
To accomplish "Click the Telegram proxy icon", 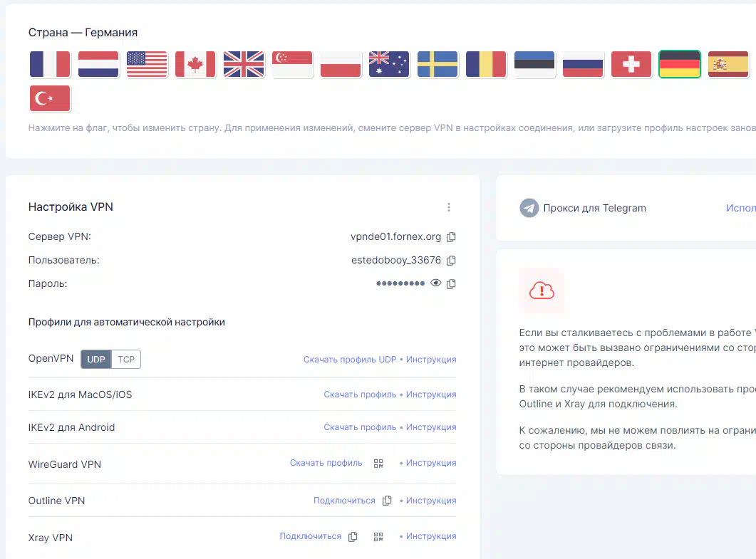I will [529, 208].
